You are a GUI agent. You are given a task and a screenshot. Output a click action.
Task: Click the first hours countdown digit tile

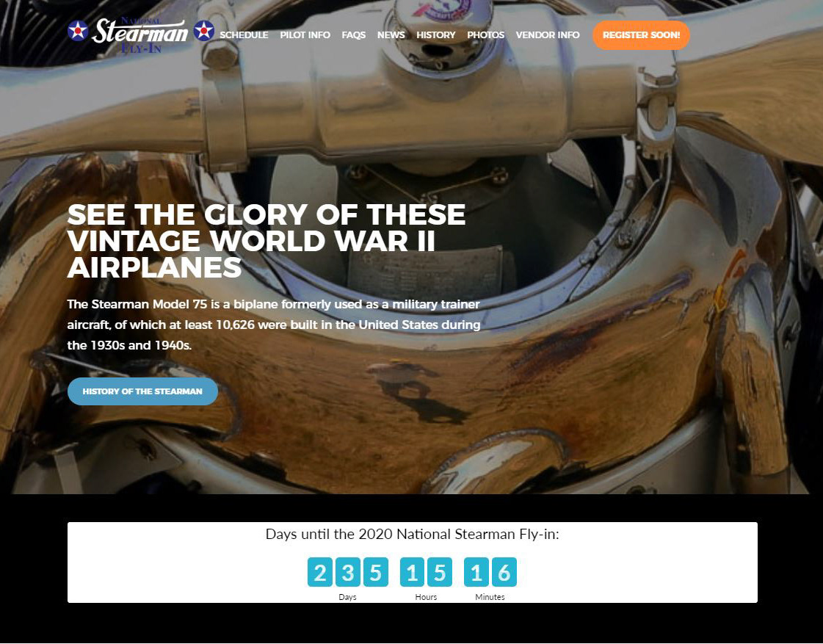(x=412, y=572)
